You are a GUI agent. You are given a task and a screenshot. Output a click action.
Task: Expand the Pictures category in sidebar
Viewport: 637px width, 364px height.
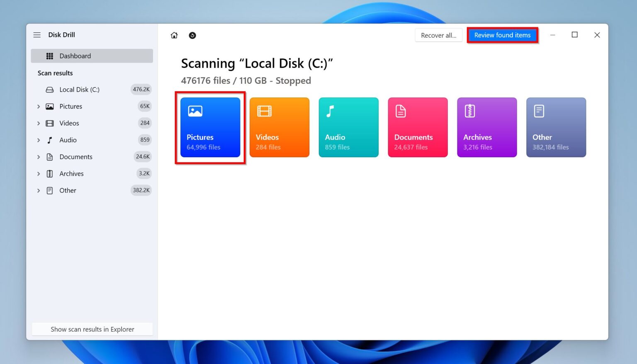(38, 106)
